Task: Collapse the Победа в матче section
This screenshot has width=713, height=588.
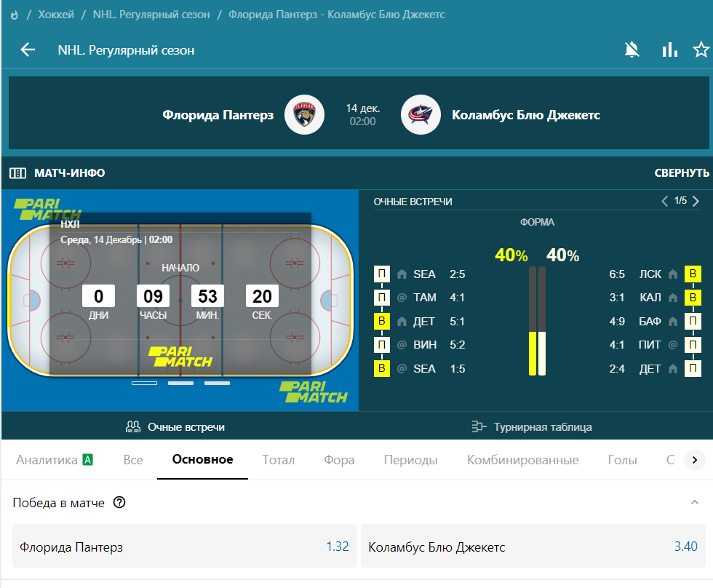Action: pyautogui.click(x=694, y=503)
